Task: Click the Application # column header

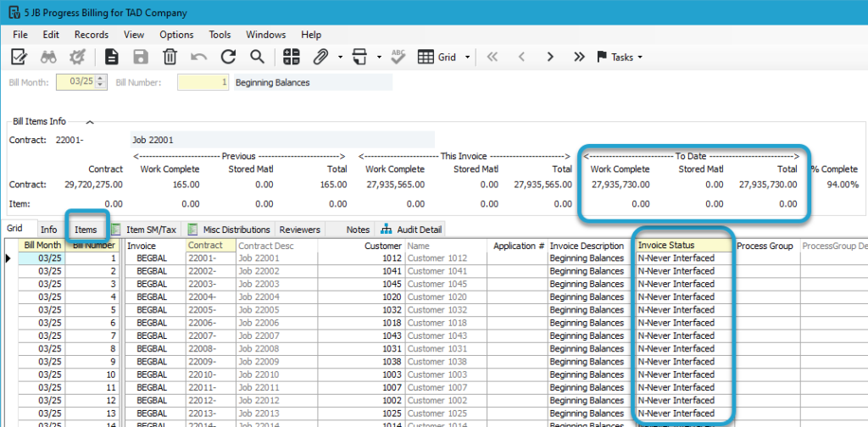Action: coord(518,246)
